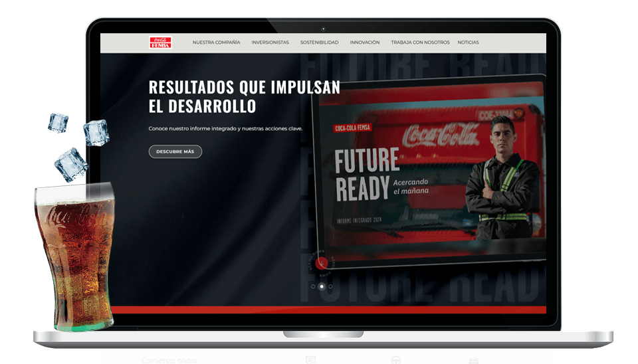
Task: Click the Coca-Cola FEMSA logo
Action: pyautogui.click(x=160, y=43)
